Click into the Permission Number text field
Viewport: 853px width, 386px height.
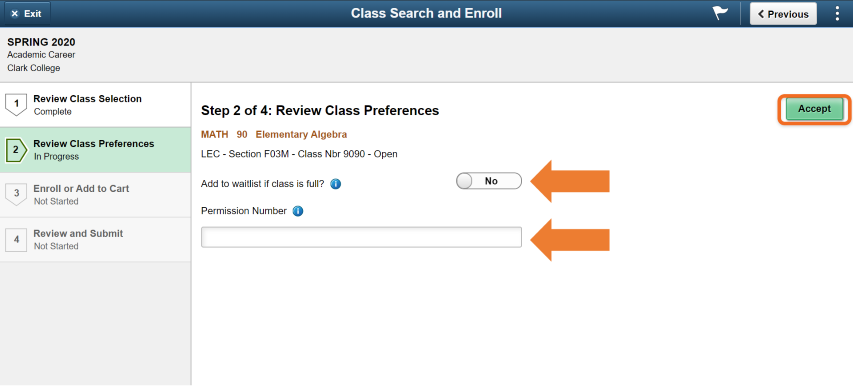point(361,237)
